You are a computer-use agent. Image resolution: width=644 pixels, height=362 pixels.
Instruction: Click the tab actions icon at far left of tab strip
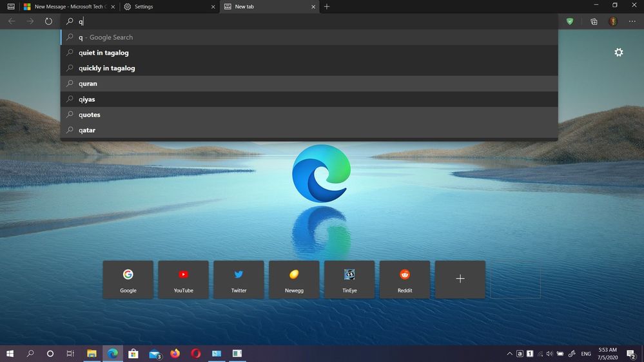pos(11,6)
